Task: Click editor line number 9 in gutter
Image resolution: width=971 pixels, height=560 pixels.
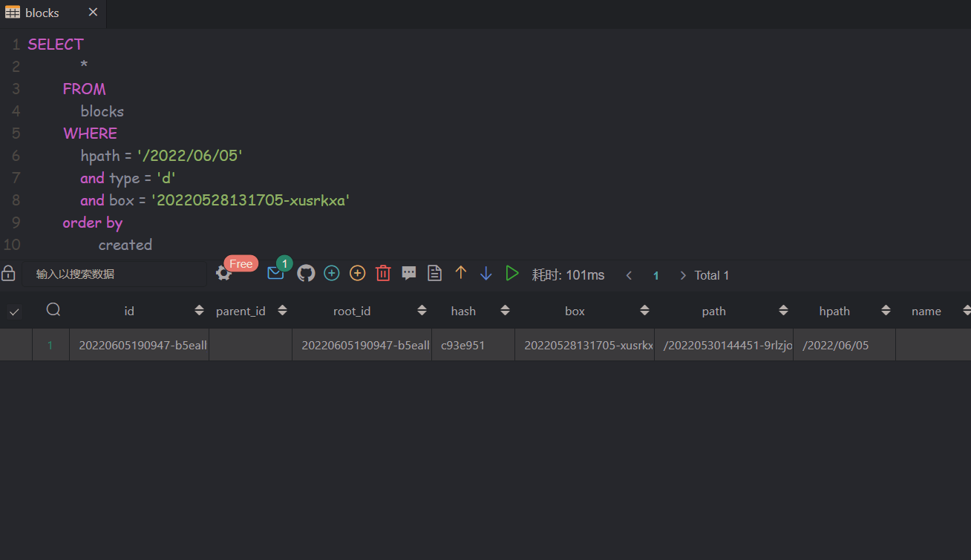Action: click(x=16, y=223)
